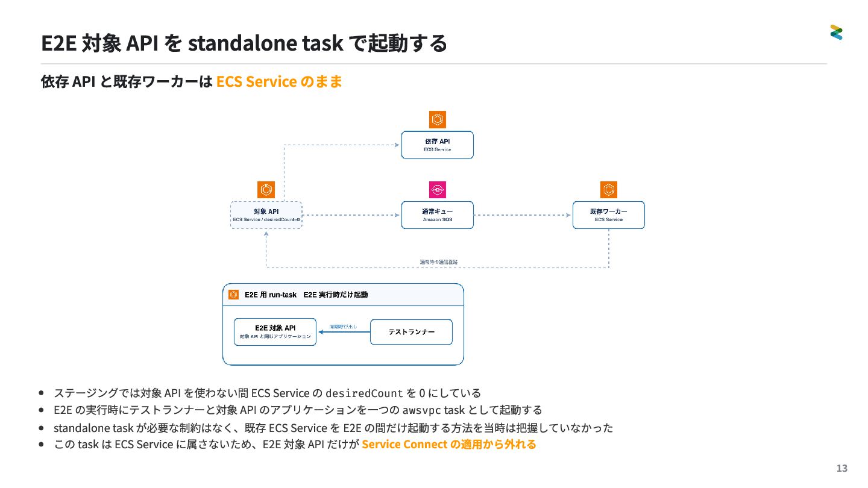868x488 pixels.
Task: Select the 依存 API box
Action: point(438,145)
